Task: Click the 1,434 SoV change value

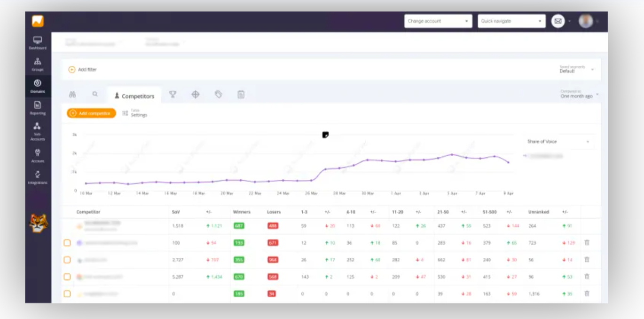Action: point(214,277)
